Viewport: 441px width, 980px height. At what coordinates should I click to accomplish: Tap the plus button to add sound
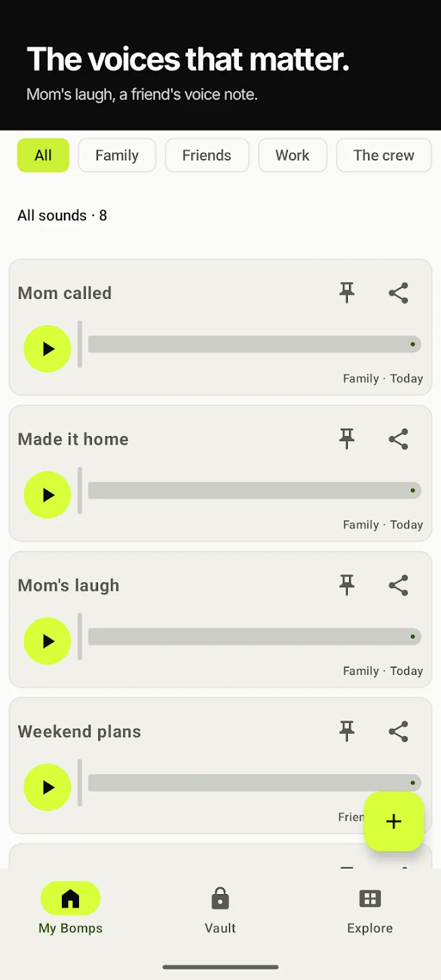coord(394,821)
